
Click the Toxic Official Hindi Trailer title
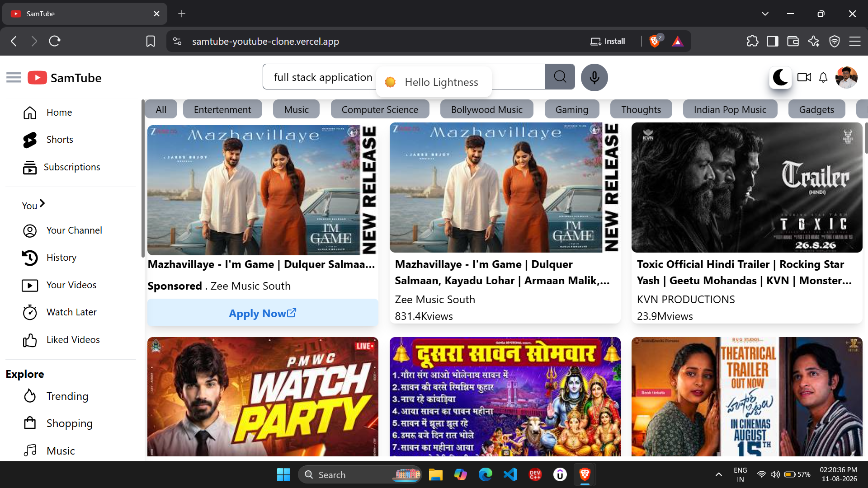(x=745, y=272)
